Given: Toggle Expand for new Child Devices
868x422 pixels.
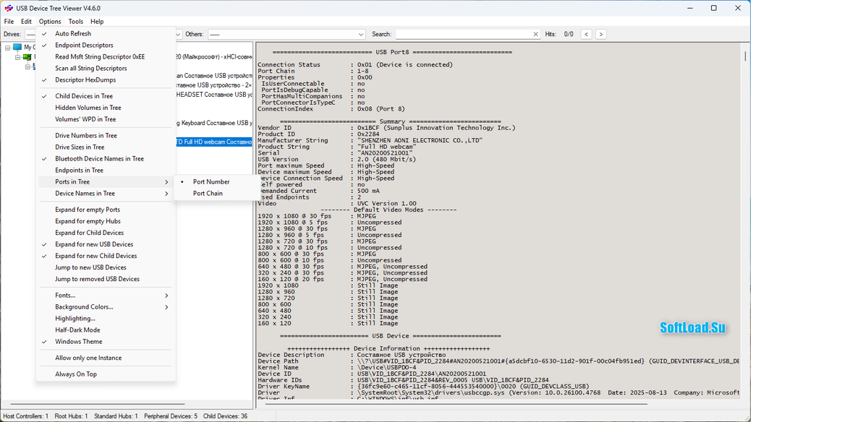Looking at the screenshot, I should coord(106,256).
